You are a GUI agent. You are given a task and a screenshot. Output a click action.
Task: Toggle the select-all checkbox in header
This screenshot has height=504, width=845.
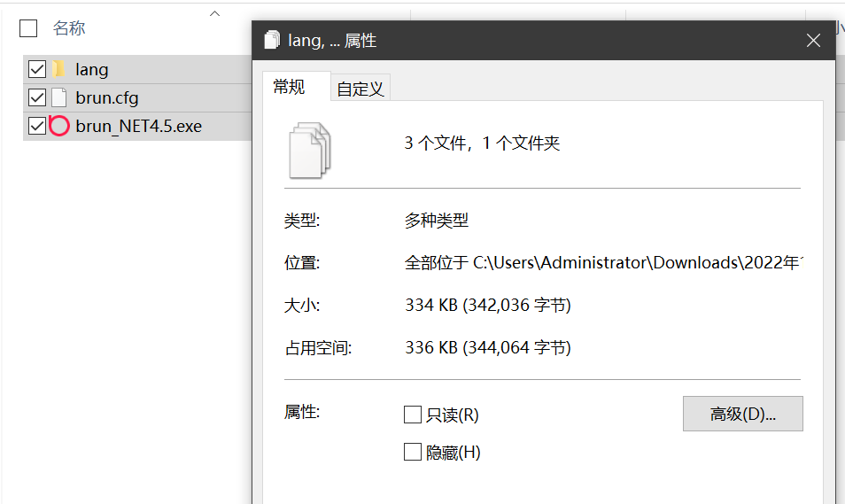click(28, 28)
